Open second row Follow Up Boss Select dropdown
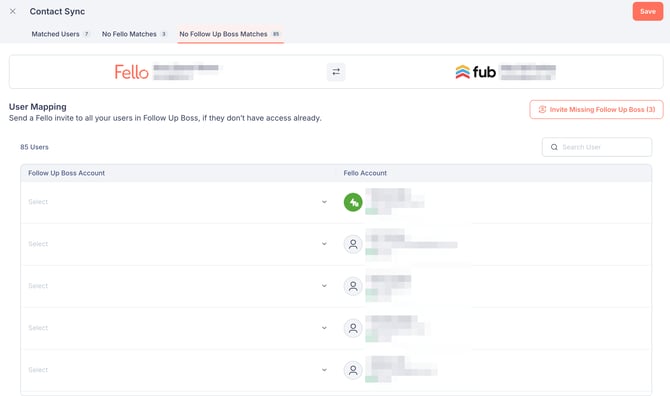This screenshot has height=396, width=670. point(178,244)
